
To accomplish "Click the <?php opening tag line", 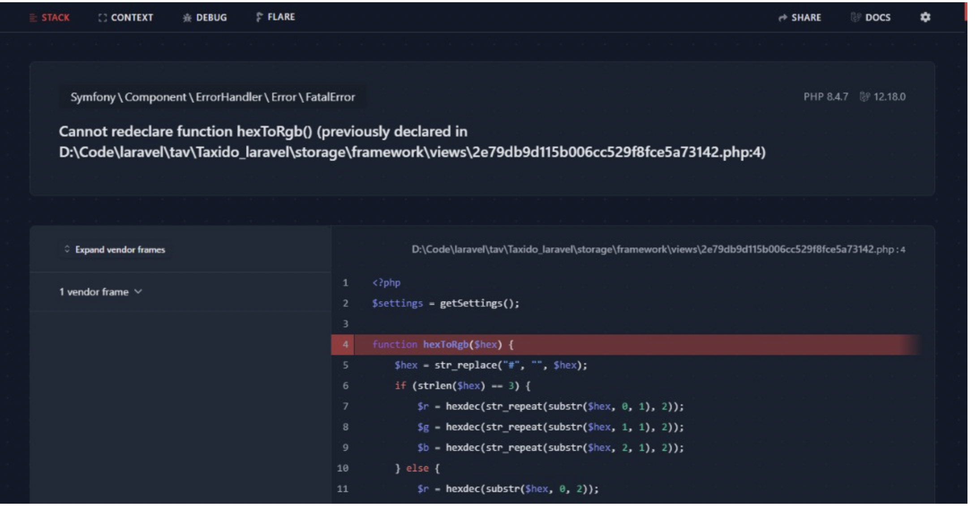I will (386, 283).
